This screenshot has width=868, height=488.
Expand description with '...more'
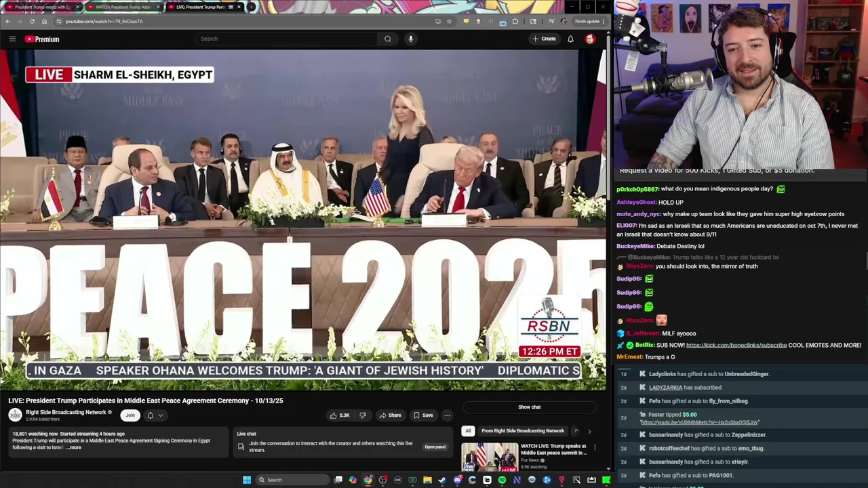pos(73,447)
